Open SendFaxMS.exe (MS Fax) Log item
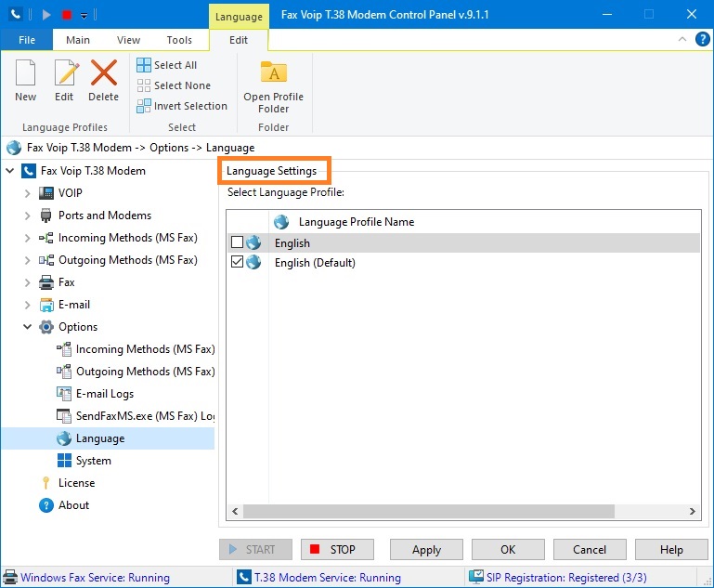Image resolution: width=714 pixels, height=588 pixels. click(x=136, y=416)
